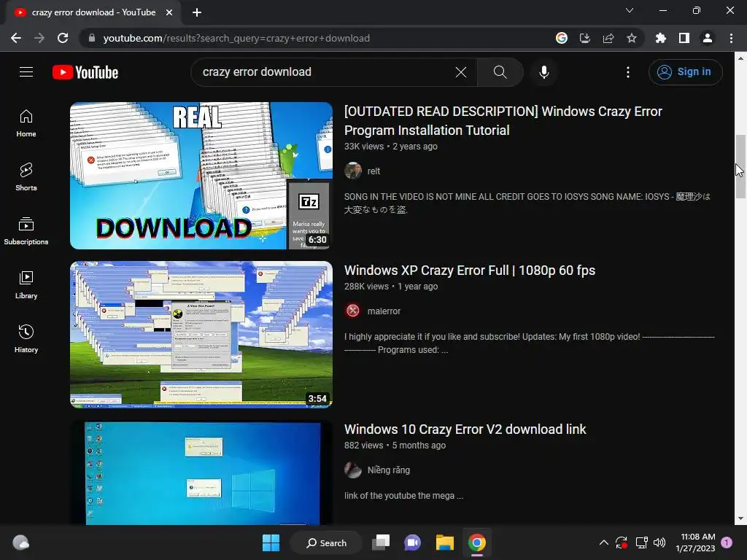Open weather widget on taskbar
747x560 pixels.
click(x=20, y=542)
